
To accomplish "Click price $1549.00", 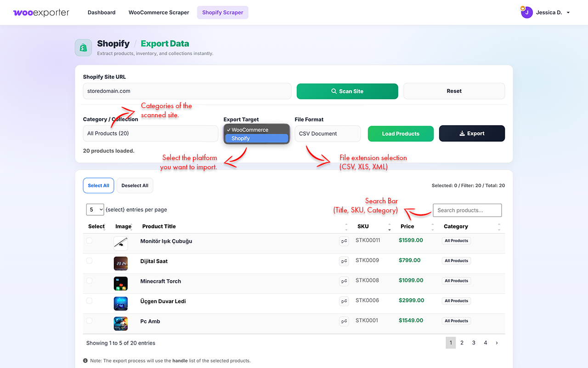I will pyautogui.click(x=411, y=321).
